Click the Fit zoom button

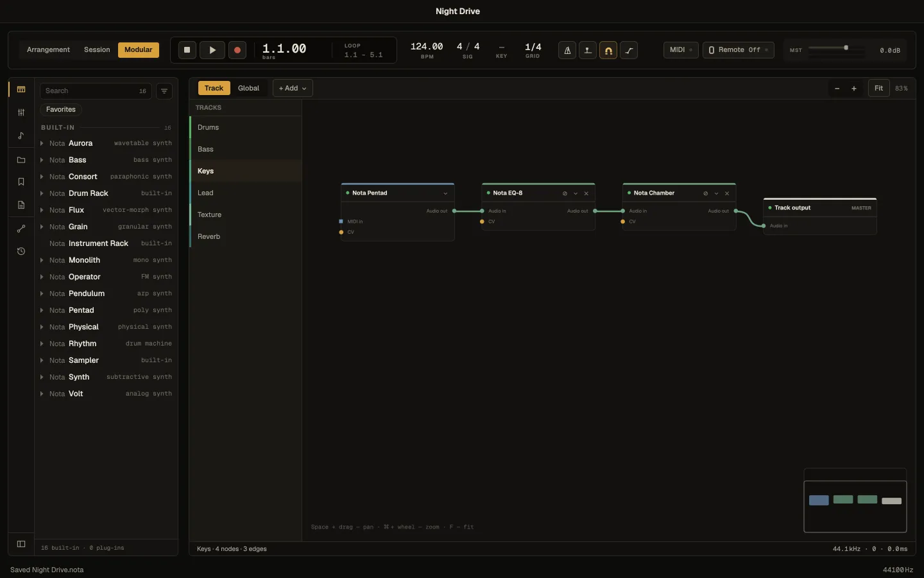878,89
